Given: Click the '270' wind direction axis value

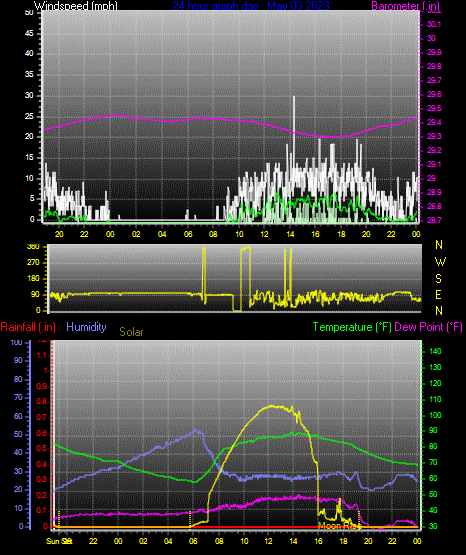Looking at the screenshot, I should coord(33,263).
